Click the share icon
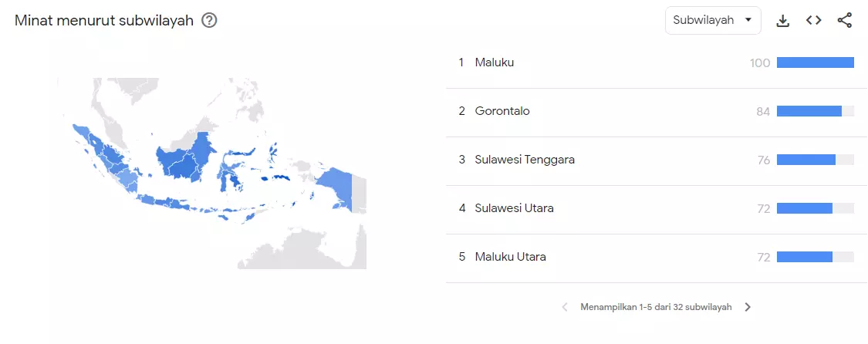Screen dimensions: 868x344 click(x=845, y=21)
